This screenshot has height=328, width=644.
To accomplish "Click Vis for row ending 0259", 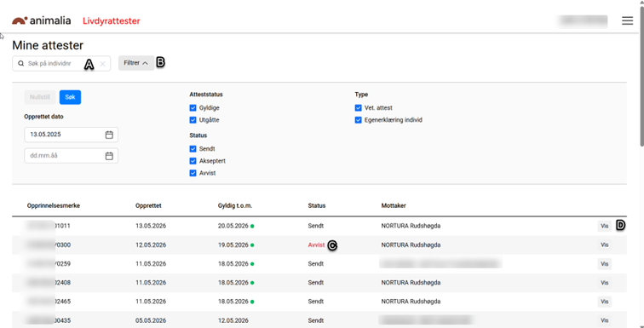I will pyautogui.click(x=604, y=264).
